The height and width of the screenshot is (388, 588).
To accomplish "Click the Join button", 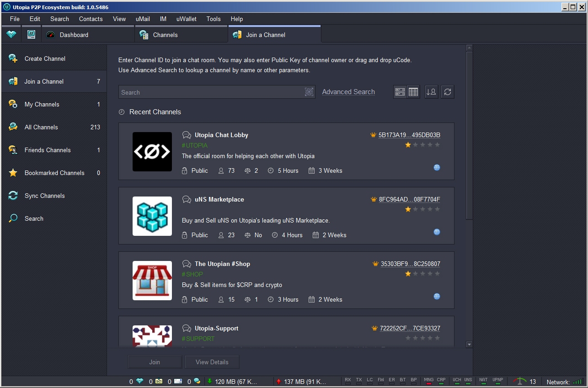I will [155, 362].
